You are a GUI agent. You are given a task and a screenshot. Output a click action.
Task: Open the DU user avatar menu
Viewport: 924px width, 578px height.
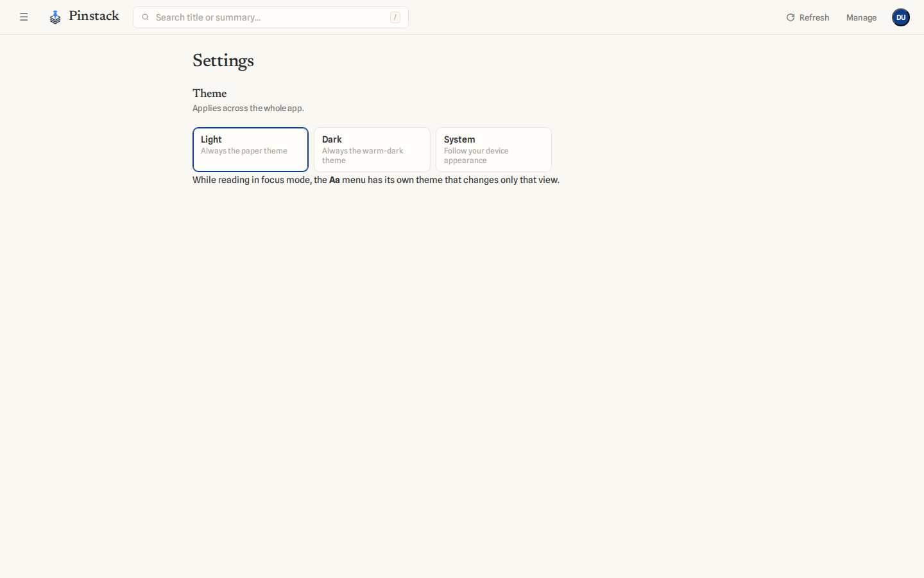(901, 17)
